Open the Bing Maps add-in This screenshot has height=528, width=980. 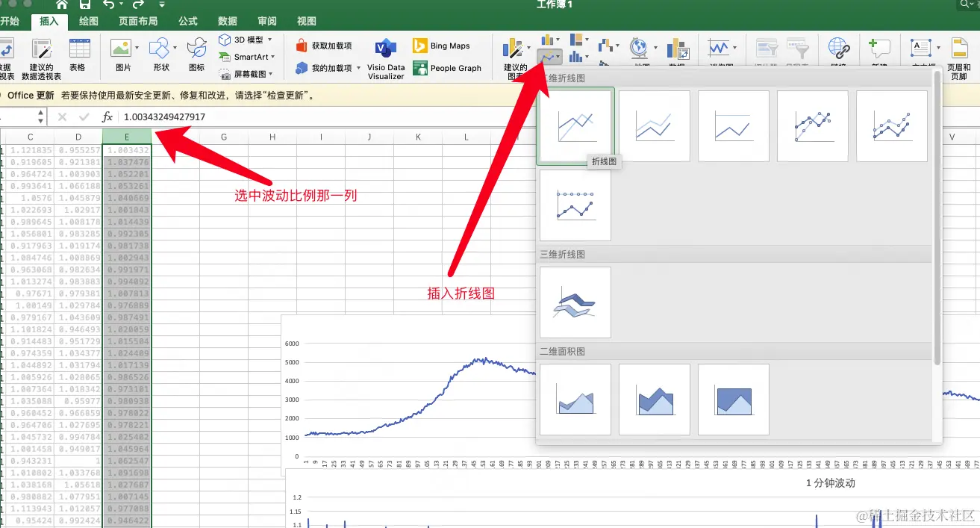pos(441,46)
